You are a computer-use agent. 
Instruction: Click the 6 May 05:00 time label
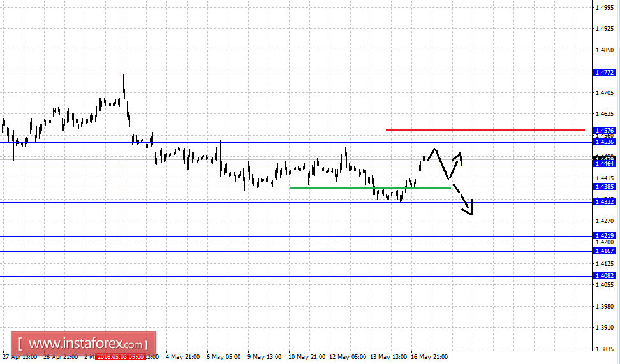click(223, 357)
